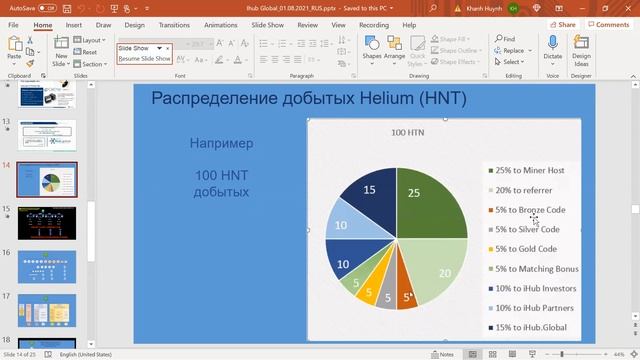Click Resume Slide Show
The image size is (640, 360).
[144, 59]
